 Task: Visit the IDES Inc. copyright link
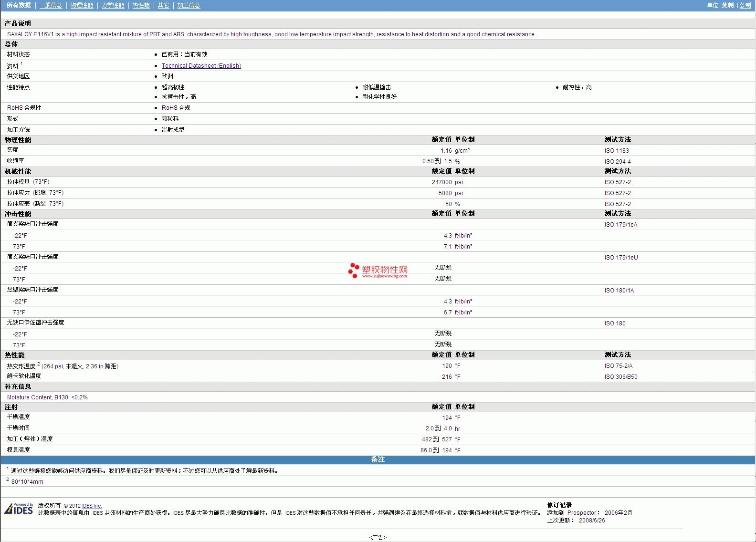click(x=92, y=506)
